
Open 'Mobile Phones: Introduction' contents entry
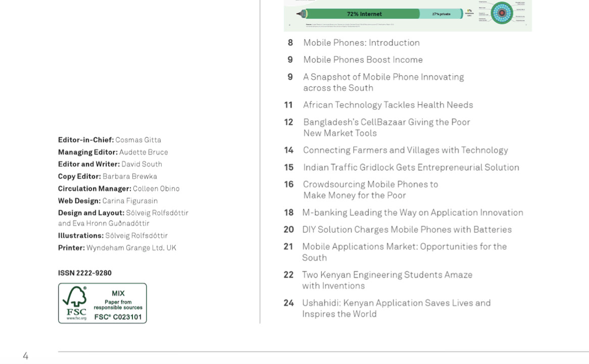(x=361, y=43)
